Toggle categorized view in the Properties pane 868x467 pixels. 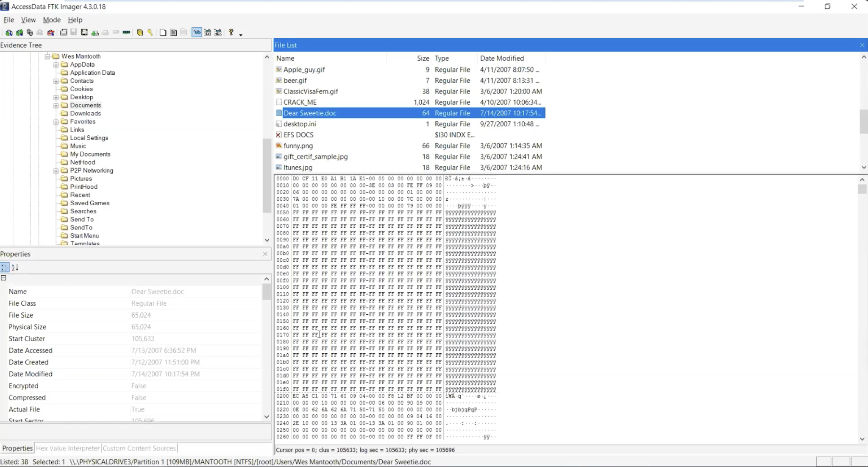coord(5,267)
